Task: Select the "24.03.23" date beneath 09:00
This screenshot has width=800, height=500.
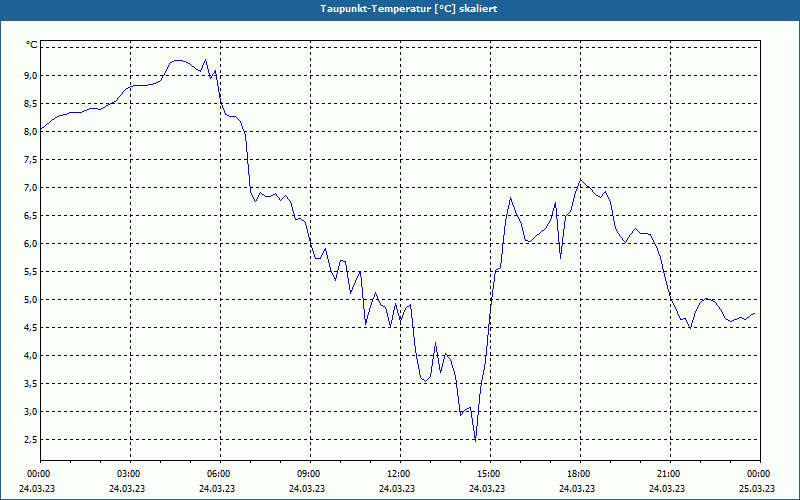Action: click(x=307, y=488)
